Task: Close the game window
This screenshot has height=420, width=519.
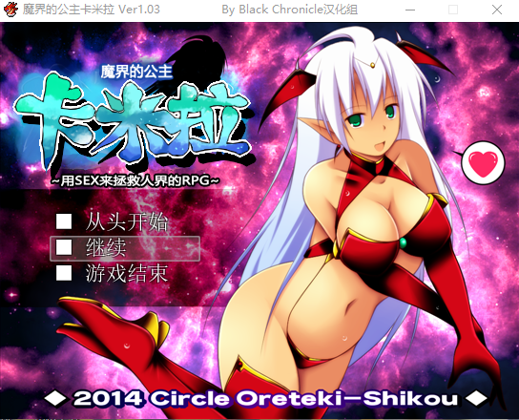Action: 497,10
